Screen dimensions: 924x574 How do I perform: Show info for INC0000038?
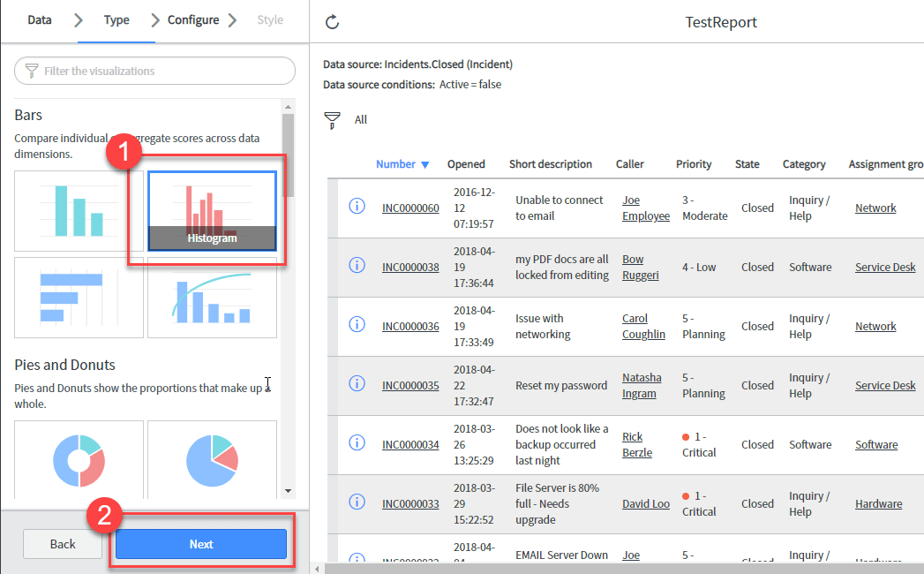(x=357, y=265)
